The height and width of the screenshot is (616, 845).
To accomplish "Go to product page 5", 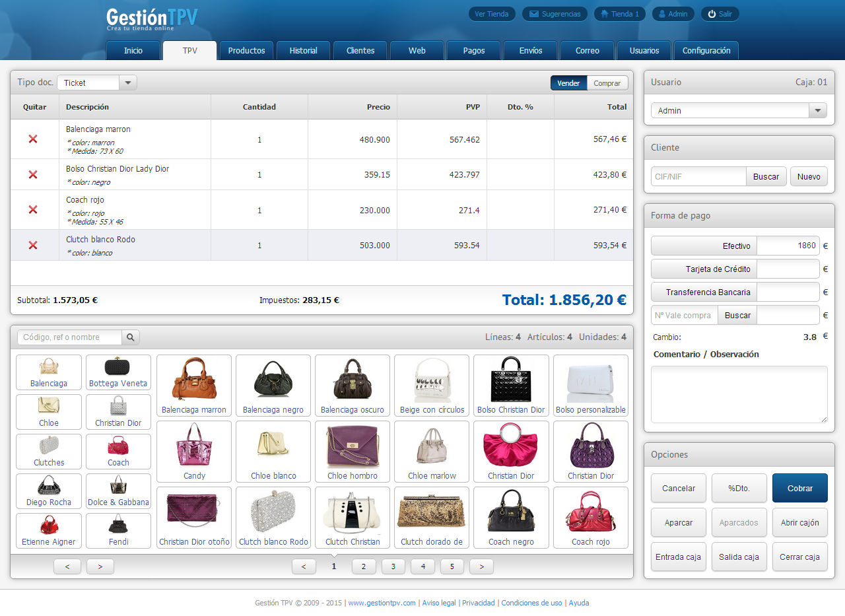I will [452, 566].
